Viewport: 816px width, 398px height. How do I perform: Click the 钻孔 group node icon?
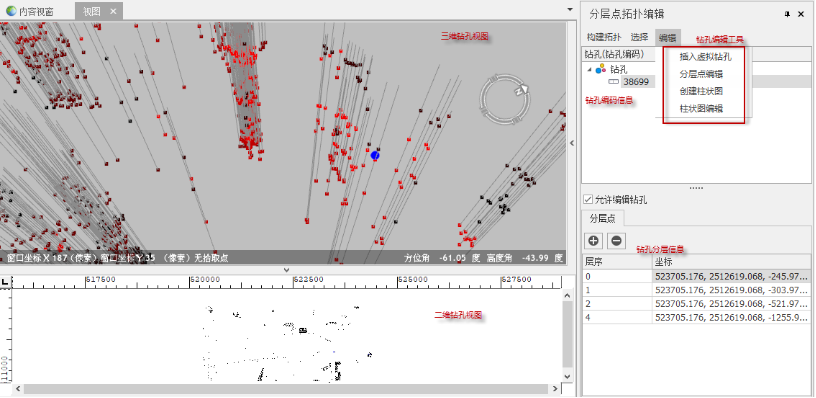click(601, 69)
